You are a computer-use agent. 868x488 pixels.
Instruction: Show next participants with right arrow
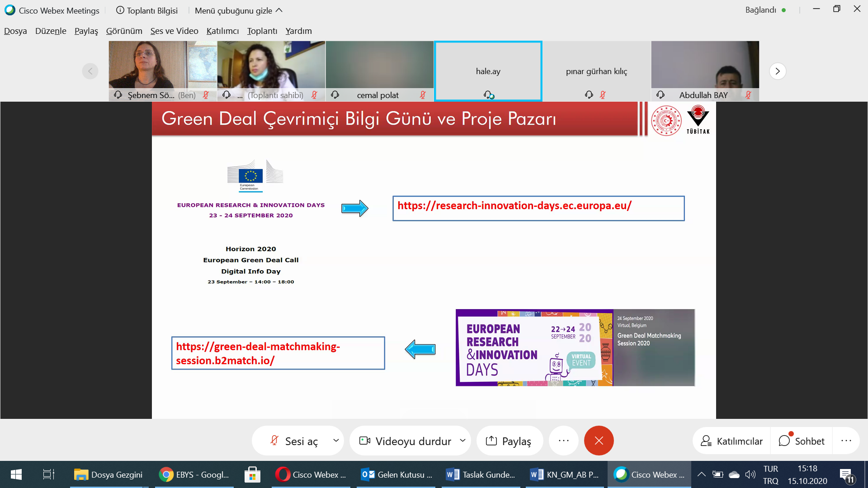[x=777, y=71]
